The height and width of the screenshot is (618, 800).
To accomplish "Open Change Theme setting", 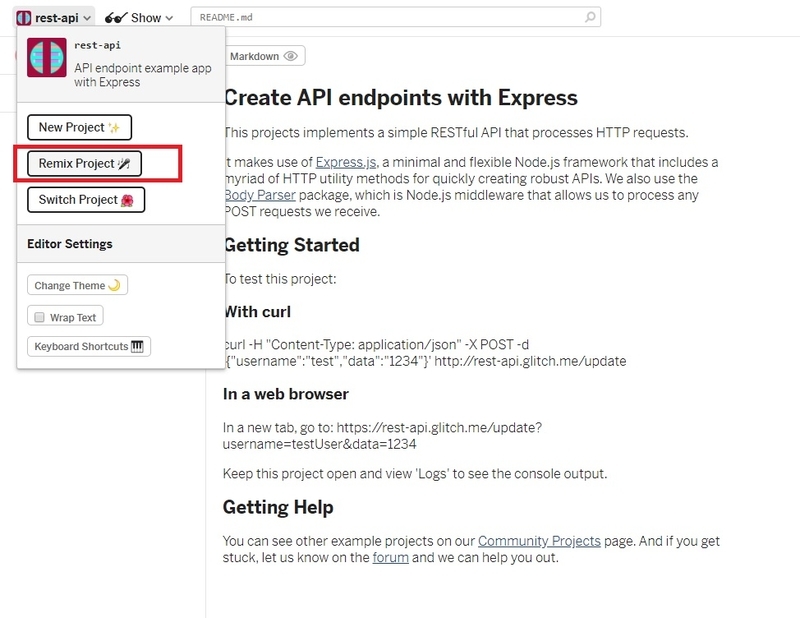I will coord(77,285).
